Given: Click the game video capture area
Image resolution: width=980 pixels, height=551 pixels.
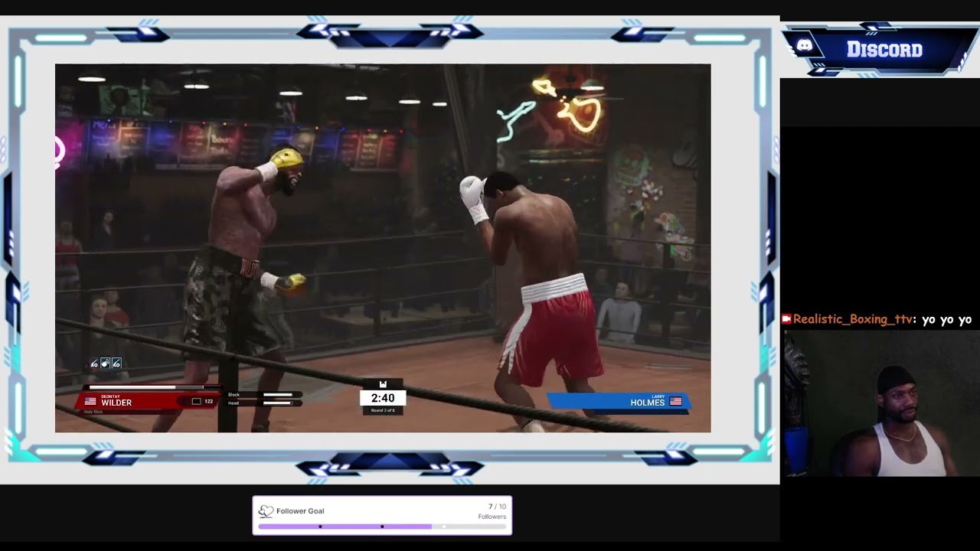Looking at the screenshot, I should click(x=383, y=248).
